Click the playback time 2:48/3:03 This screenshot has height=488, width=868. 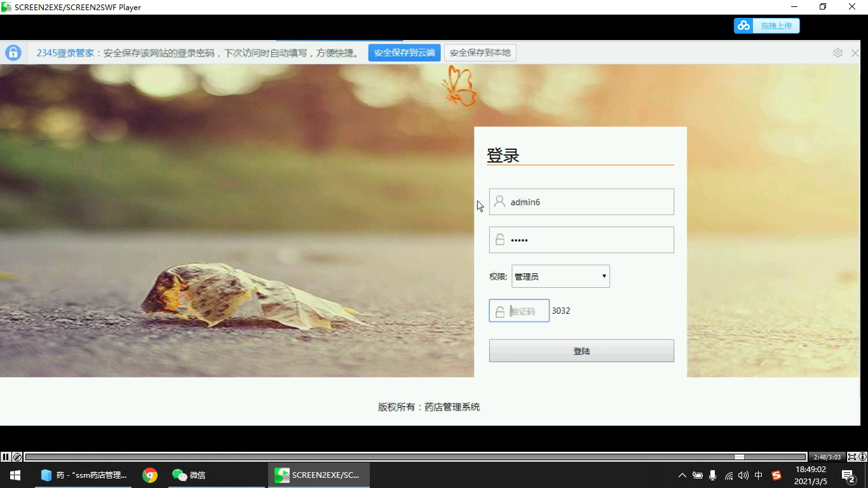(827, 457)
